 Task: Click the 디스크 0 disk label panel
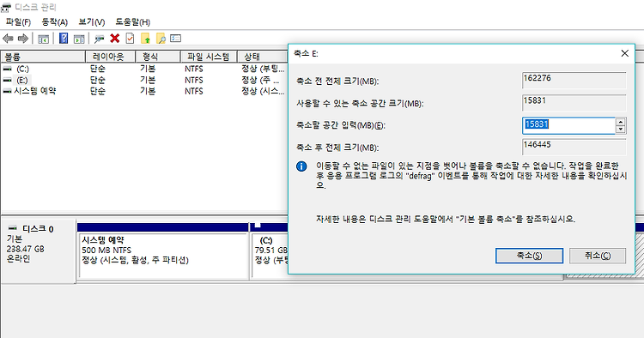point(38,251)
